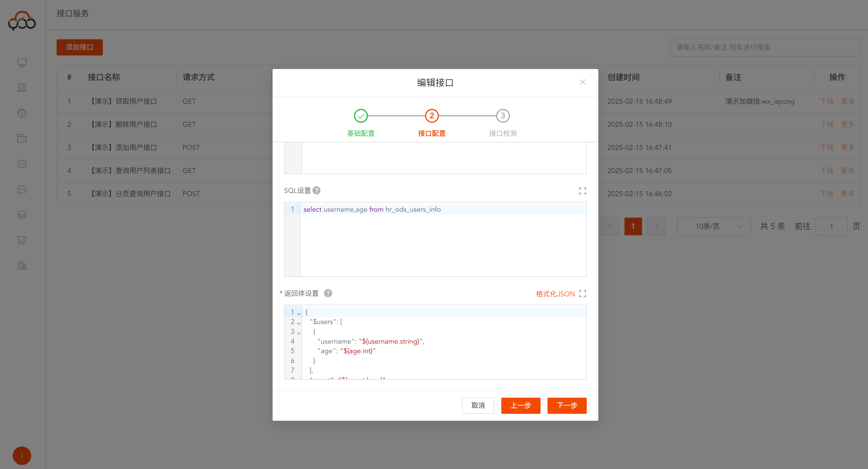Click 格式化JSON link

click(x=555, y=294)
